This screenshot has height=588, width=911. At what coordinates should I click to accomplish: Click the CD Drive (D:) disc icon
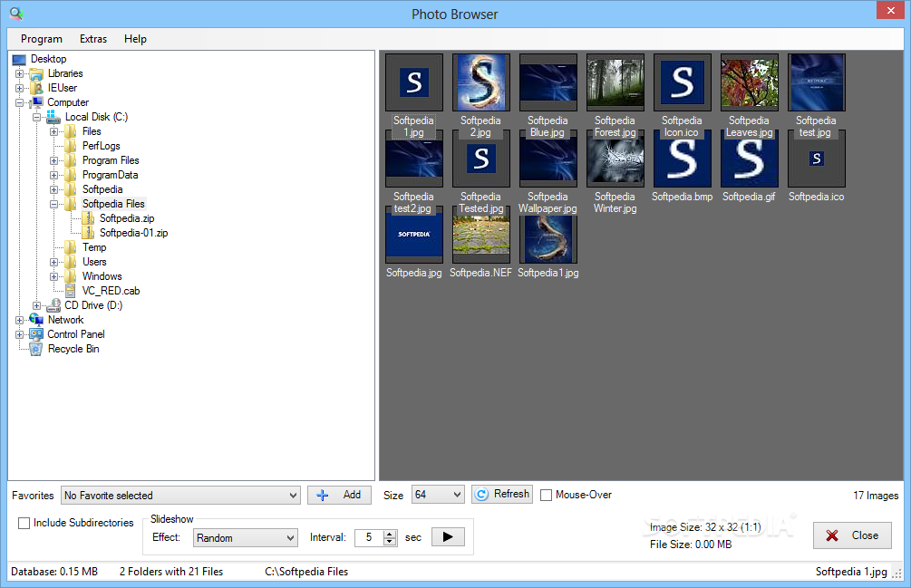(53, 305)
